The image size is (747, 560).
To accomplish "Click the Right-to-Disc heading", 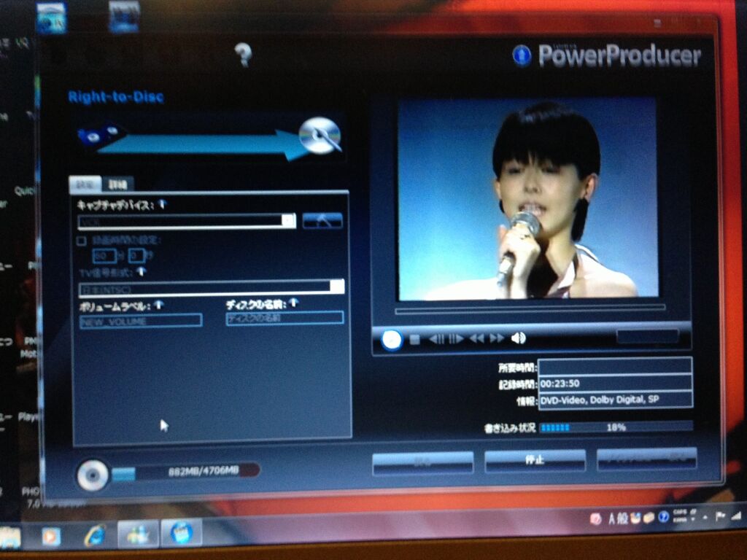I will (116, 97).
